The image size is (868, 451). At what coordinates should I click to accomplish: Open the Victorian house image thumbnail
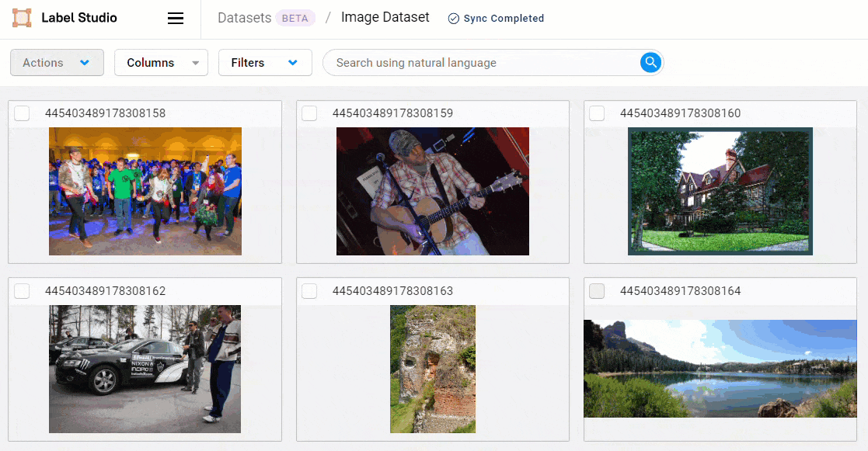click(720, 191)
